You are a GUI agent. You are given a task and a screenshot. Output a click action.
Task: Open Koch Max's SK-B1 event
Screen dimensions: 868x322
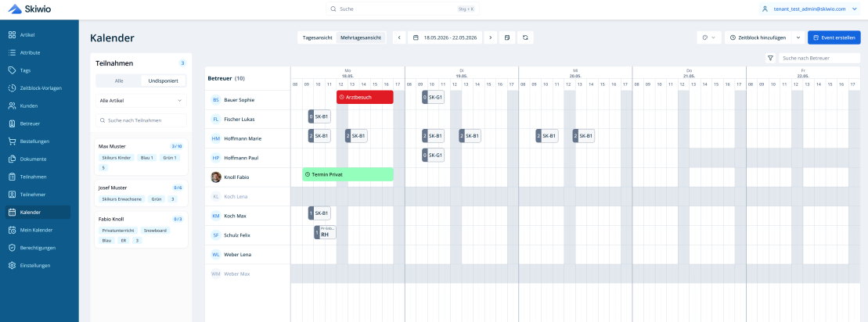319,213
